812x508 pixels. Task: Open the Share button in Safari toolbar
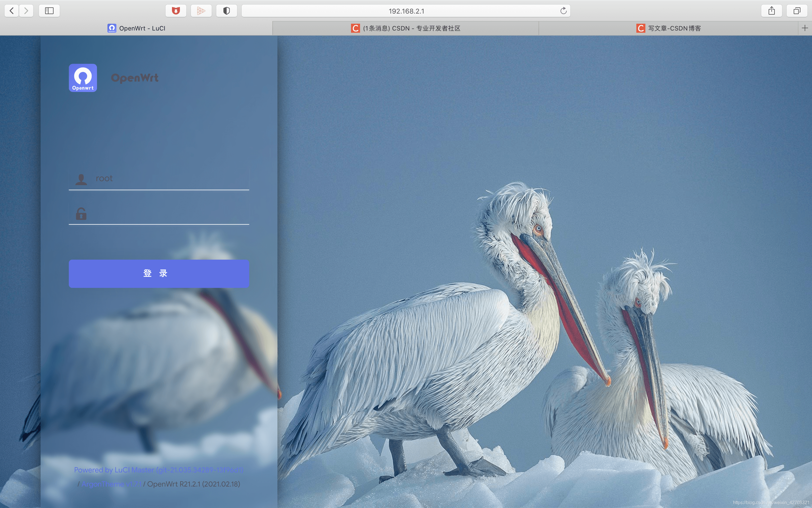click(771, 11)
